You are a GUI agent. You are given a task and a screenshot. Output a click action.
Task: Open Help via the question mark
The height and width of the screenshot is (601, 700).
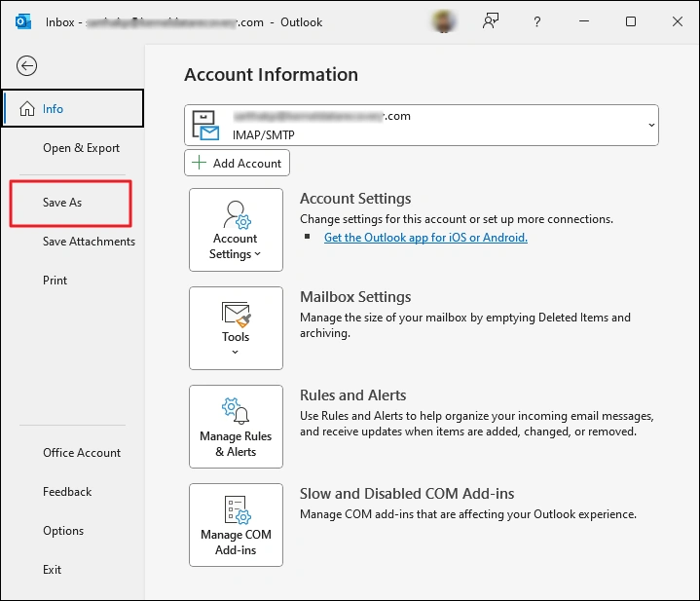(537, 21)
